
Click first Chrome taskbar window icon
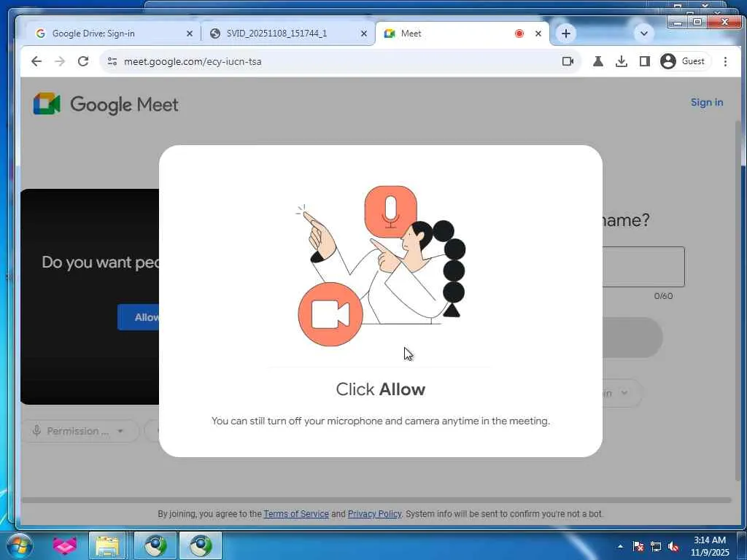pos(155,545)
